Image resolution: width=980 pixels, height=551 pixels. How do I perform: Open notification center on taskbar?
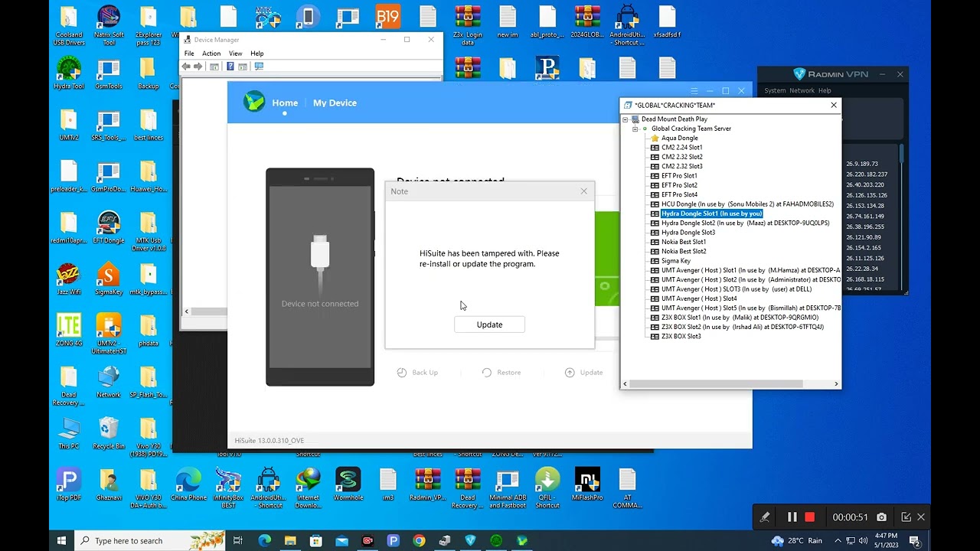click(914, 541)
